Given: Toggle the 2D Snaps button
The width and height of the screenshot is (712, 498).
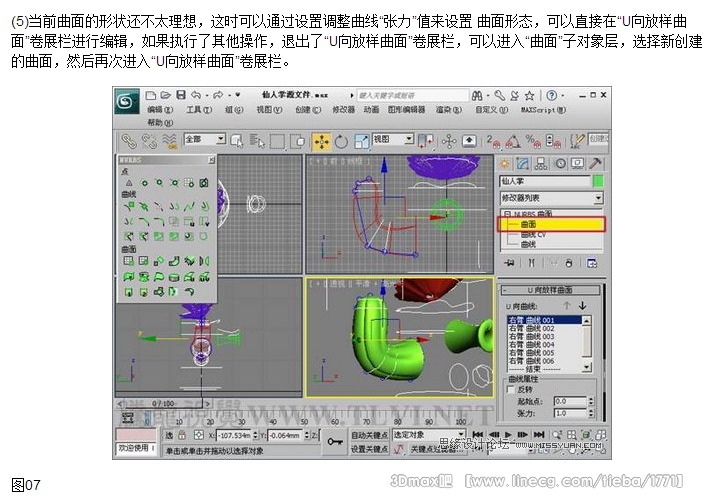Looking at the screenshot, I should [493, 142].
